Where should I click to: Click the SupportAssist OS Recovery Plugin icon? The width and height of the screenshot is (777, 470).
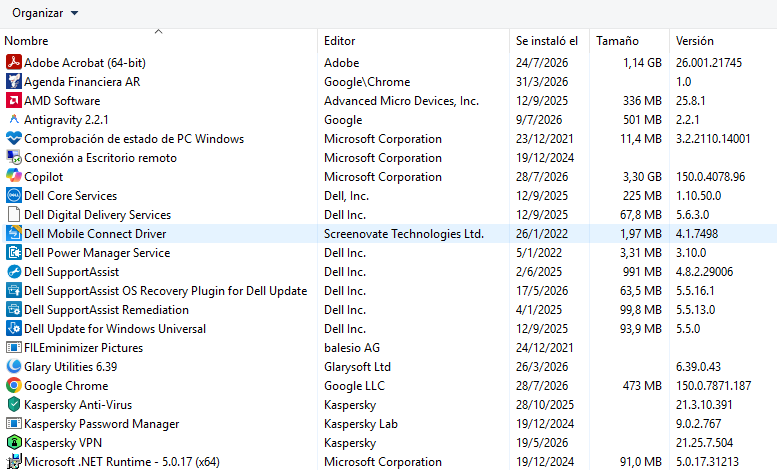click(14, 291)
